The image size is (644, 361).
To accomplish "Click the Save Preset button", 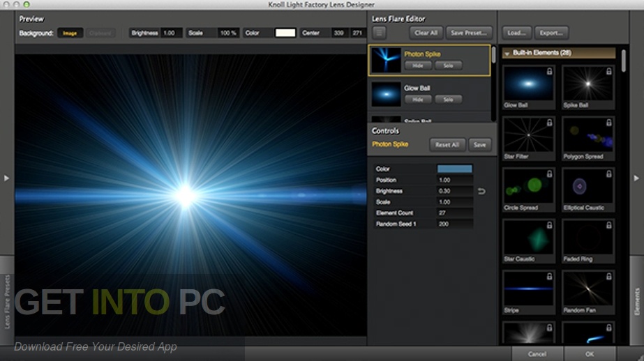I will pyautogui.click(x=469, y=33).
